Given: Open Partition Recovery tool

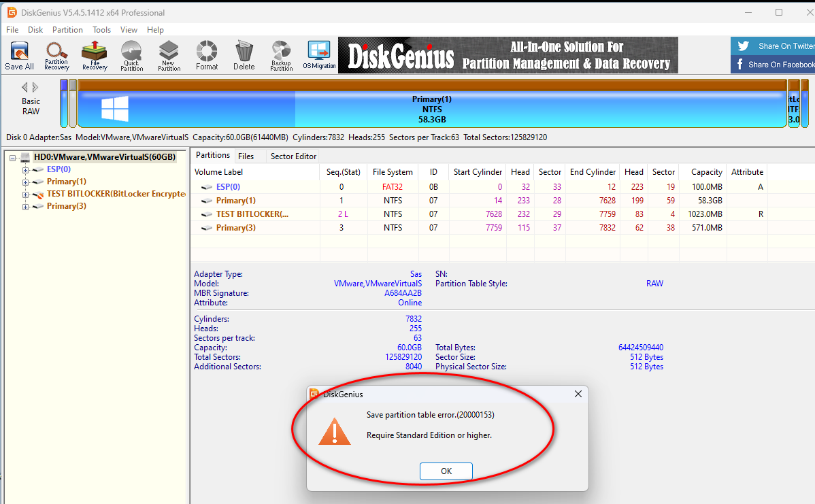Looking at the screenshot, I should pos(56,55).
